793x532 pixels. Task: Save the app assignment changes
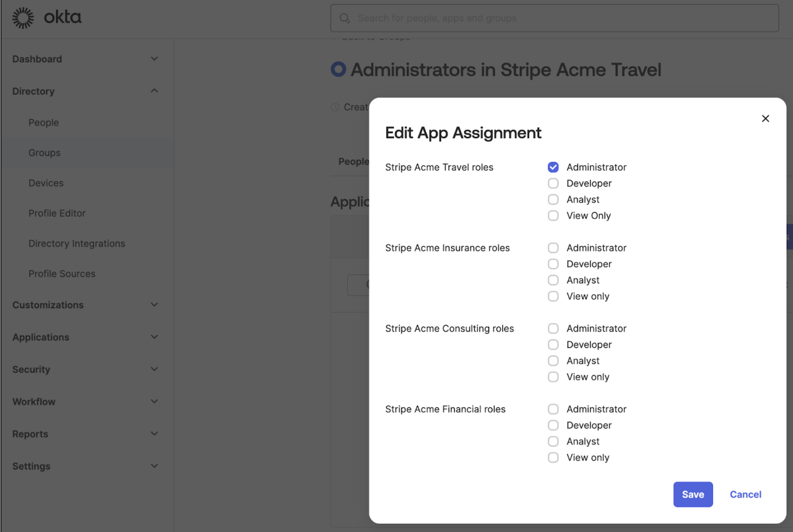pos(693,494)
